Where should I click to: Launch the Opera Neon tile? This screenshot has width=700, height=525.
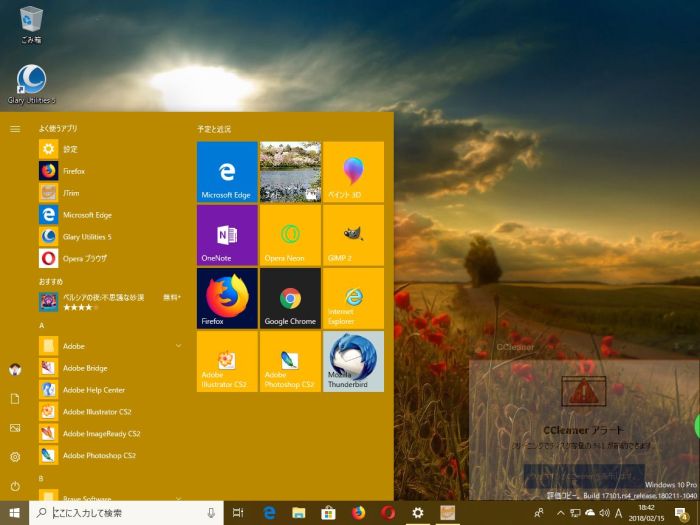pyautogui.click(x=290, y=234)
